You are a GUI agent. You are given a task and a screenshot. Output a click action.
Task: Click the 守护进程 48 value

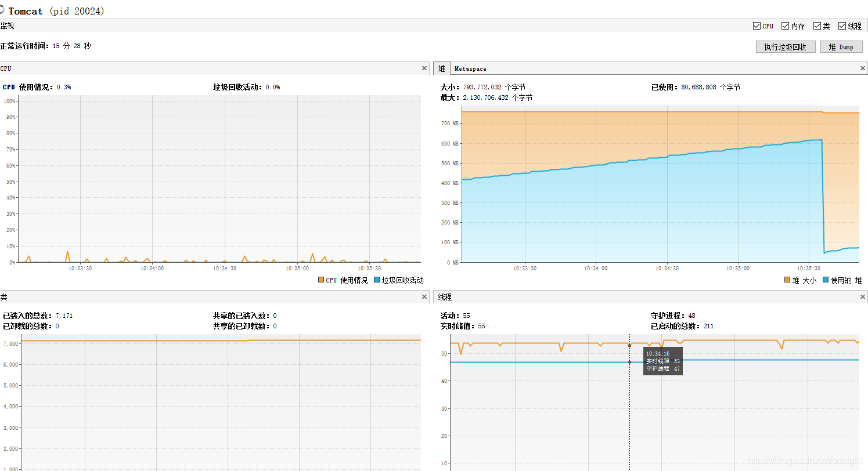[691, 316]
